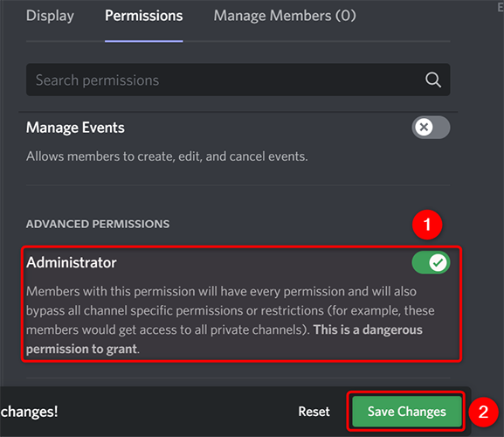
Task: Click the Manage Events permission title
Action: 75,128
